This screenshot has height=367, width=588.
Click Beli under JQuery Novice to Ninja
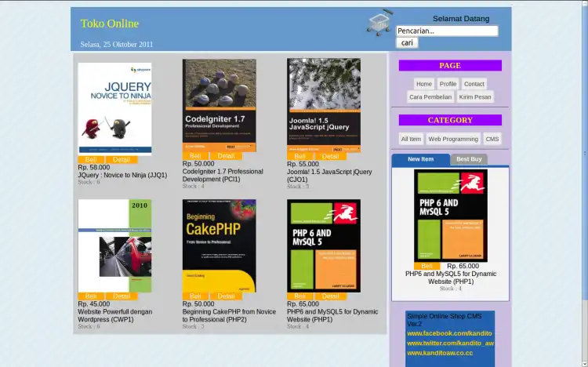[91, 159]
